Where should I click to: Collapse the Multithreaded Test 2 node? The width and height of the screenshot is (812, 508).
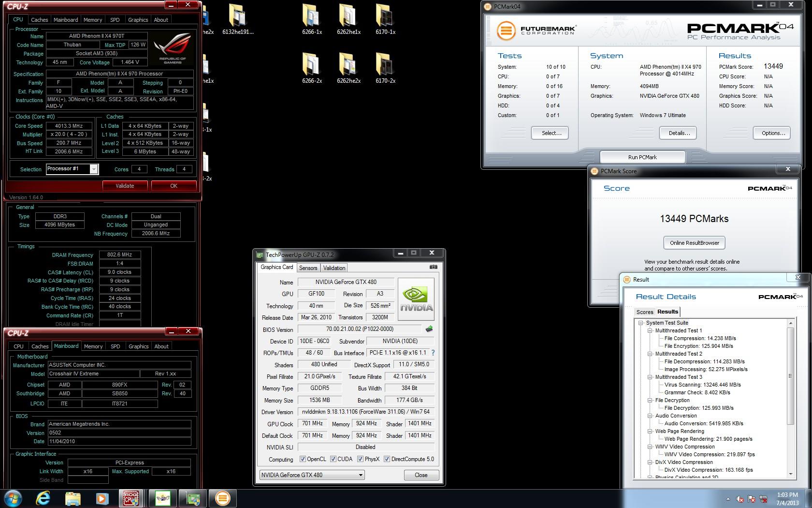click(650, 354)
